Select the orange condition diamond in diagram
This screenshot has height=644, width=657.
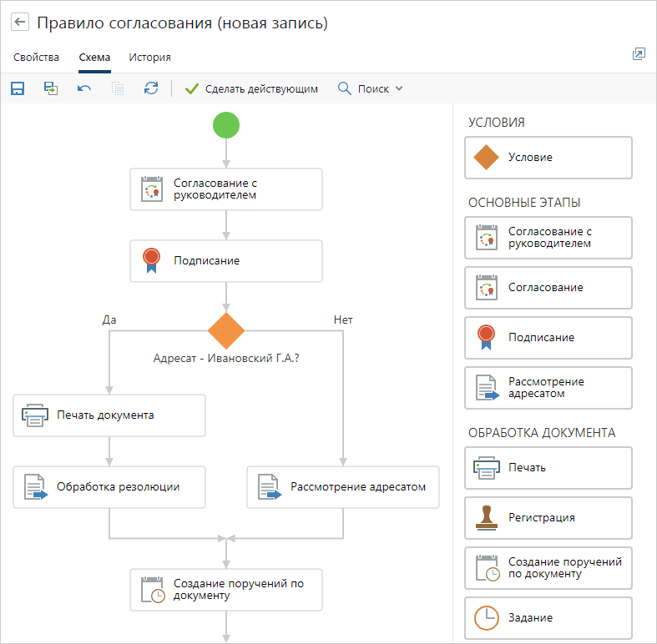[226, 331]
